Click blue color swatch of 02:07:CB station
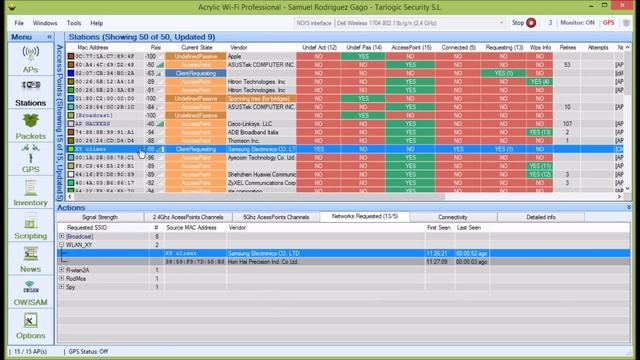 (71, 73)
